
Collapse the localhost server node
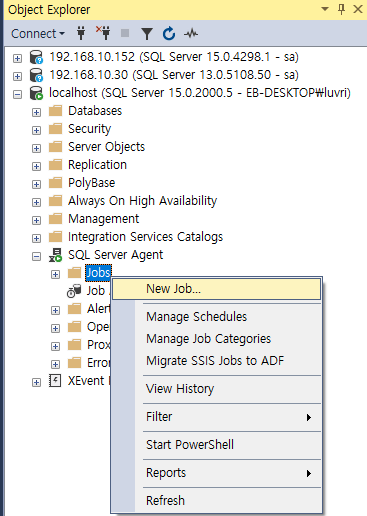(x=17, y=95)
